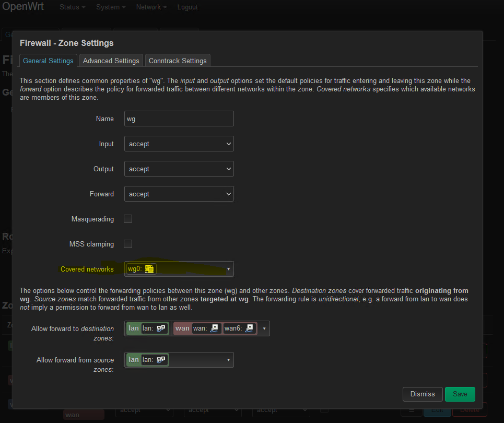Click the Name input field containing wg
This screenshot has height=423, width=504.
(x=179, y=119)
